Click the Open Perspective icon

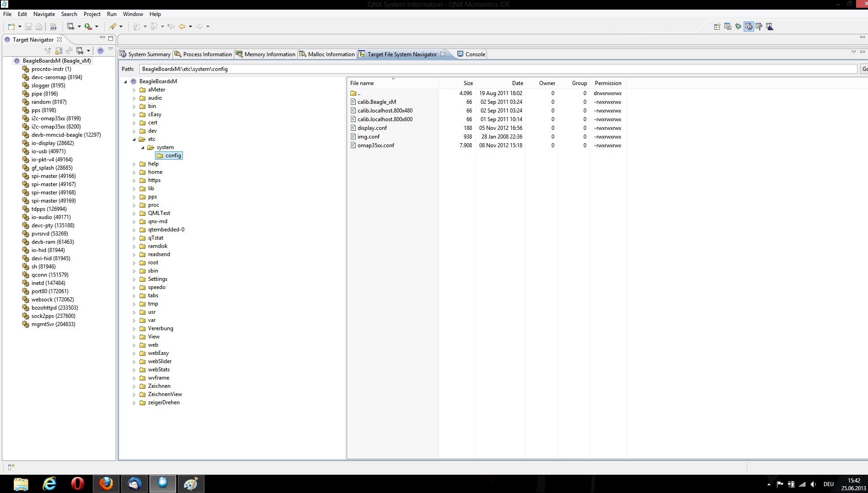click(x=717, y=27)
